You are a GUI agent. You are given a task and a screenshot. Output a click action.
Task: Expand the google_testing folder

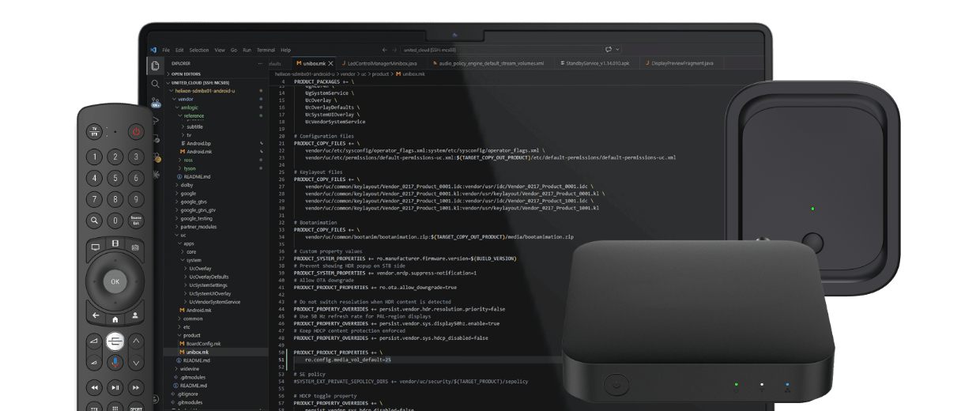pyautogui.click(x=197, y=218)
